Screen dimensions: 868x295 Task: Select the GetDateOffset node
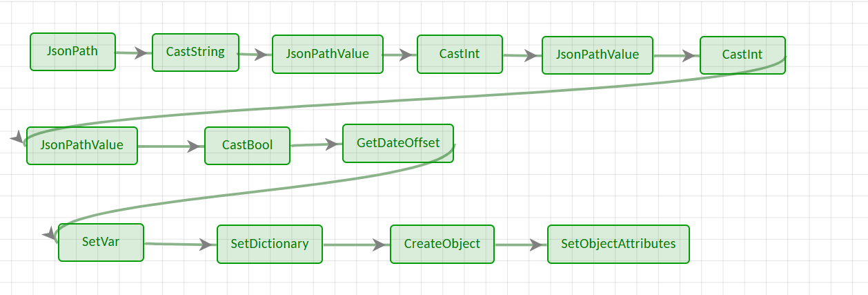pyautogui.click(x=397, y=143)
